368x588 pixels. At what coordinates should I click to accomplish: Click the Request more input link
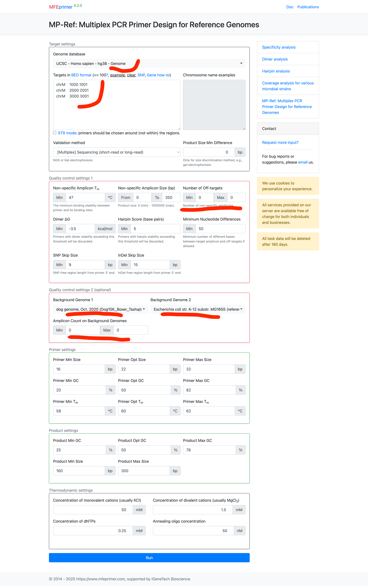tap(280, 142)
